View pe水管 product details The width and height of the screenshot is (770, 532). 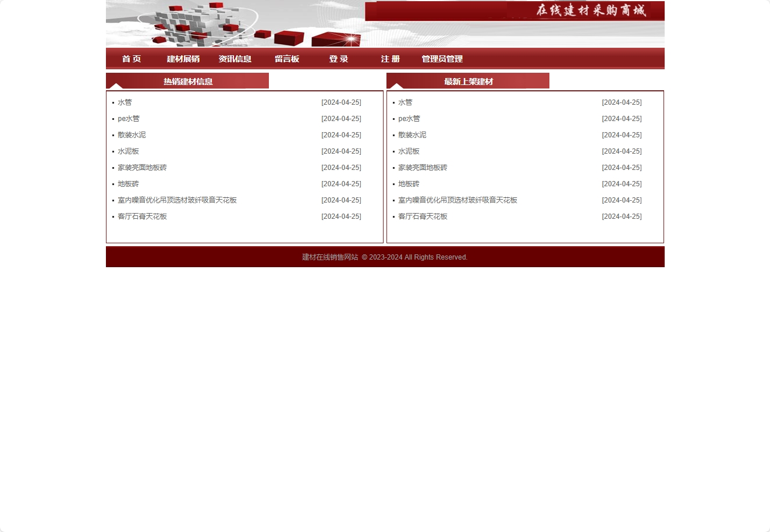(x=129, y=118)
